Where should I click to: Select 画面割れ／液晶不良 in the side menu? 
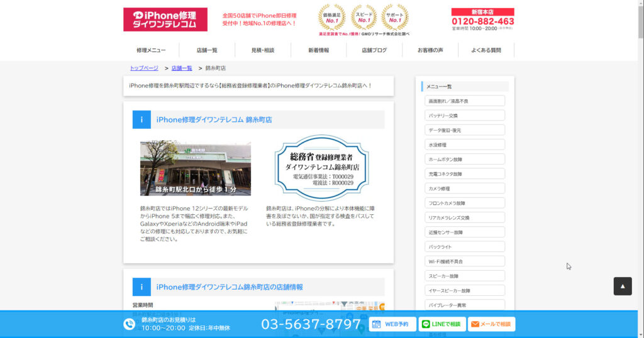coord(465,101)
